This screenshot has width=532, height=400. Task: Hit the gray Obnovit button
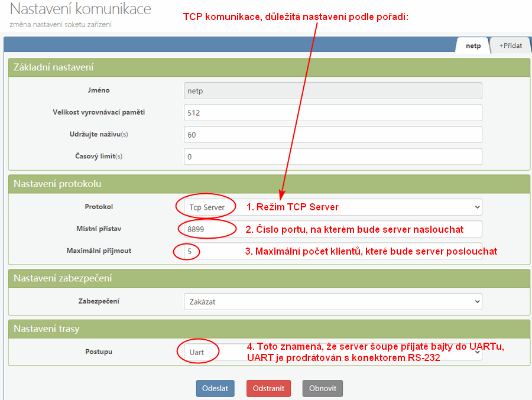(323, 388)
